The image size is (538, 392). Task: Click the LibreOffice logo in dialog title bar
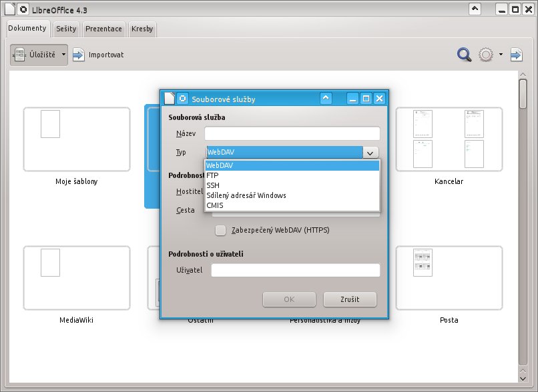point(182,99)
